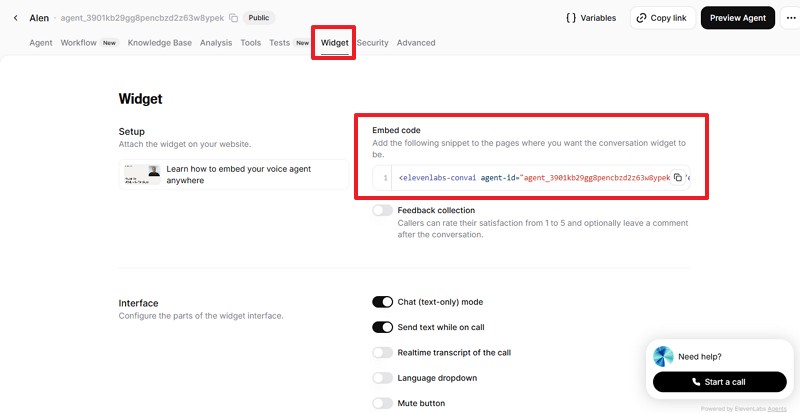Enable Realtime transcript of the call

point(382,353)
